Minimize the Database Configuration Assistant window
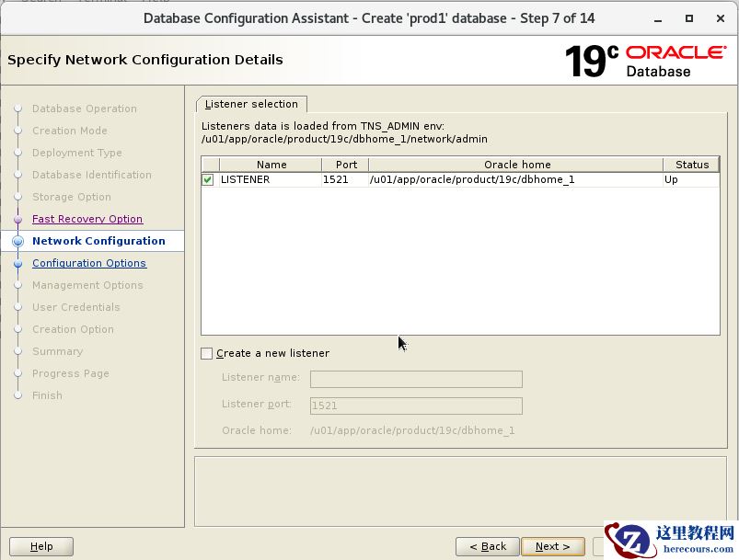 pos(658,18)
